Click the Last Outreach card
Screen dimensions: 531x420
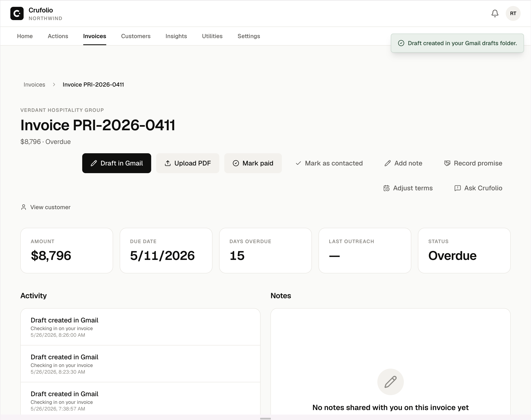365,251
